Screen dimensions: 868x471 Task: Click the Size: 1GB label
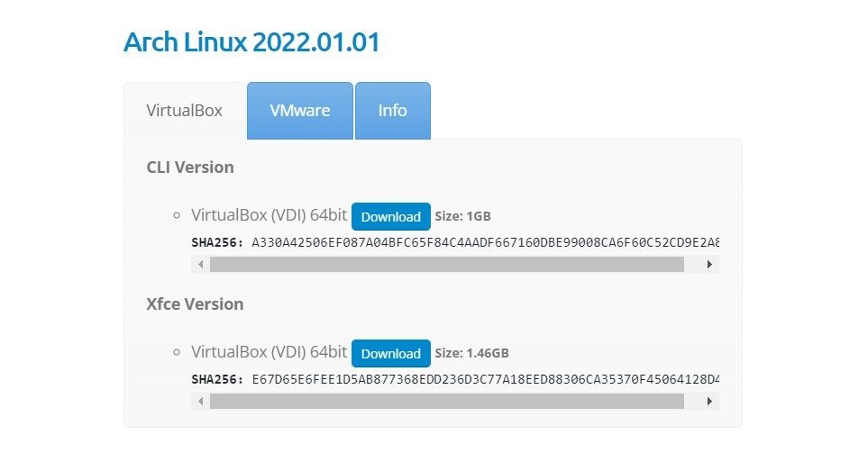[462, 216]
